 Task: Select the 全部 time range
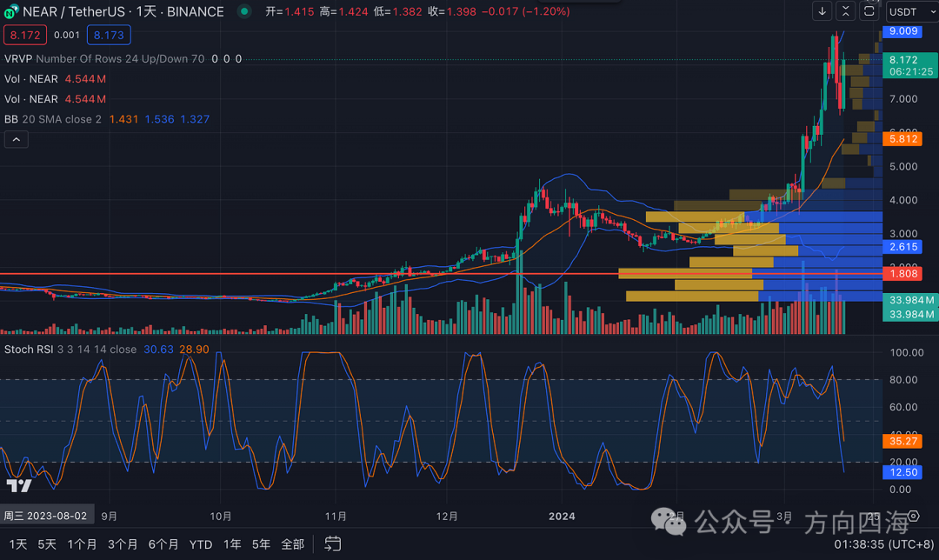tap(292, 544)
